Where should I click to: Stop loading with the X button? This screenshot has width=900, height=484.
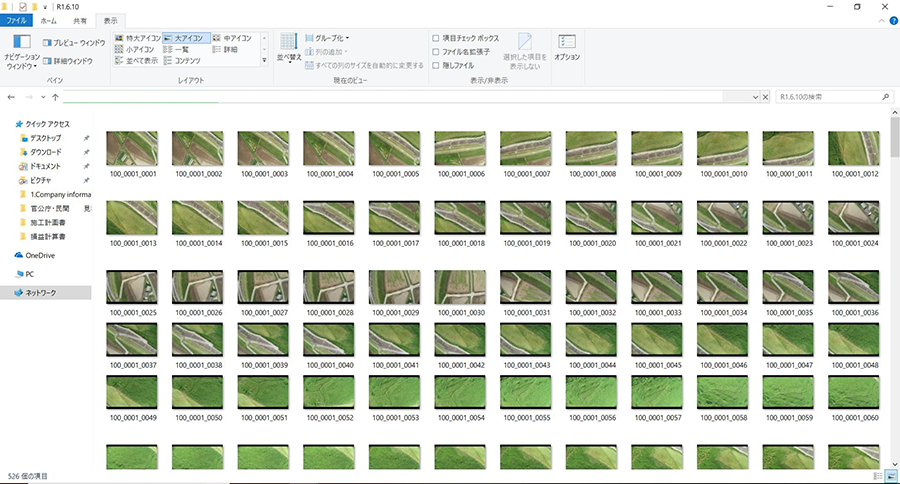(x=765, y=97)
